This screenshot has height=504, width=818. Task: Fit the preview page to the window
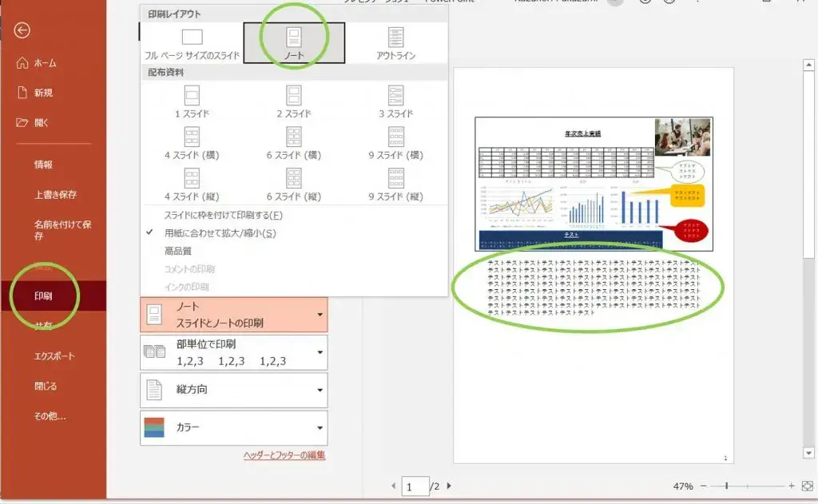tap(807, 486)
